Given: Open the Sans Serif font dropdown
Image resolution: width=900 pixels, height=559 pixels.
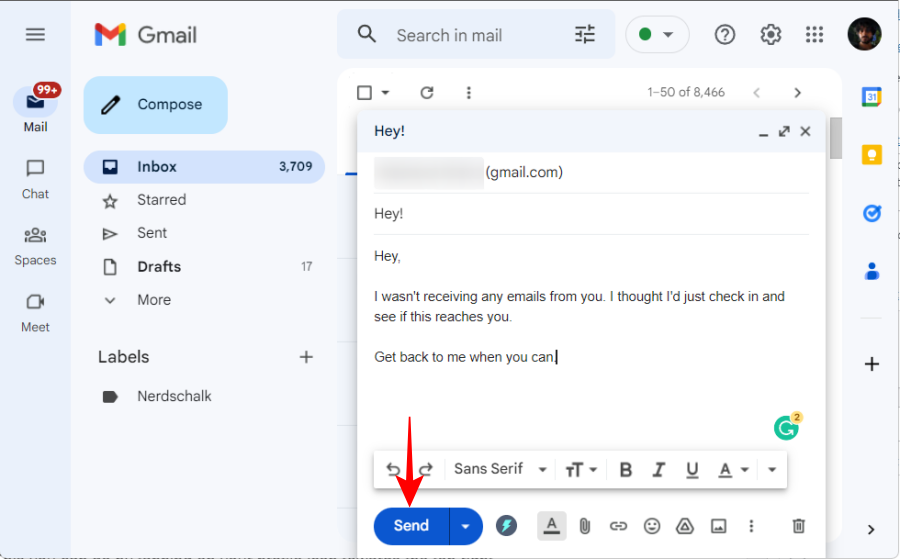Looking at the screenshot, I should 500,469.
